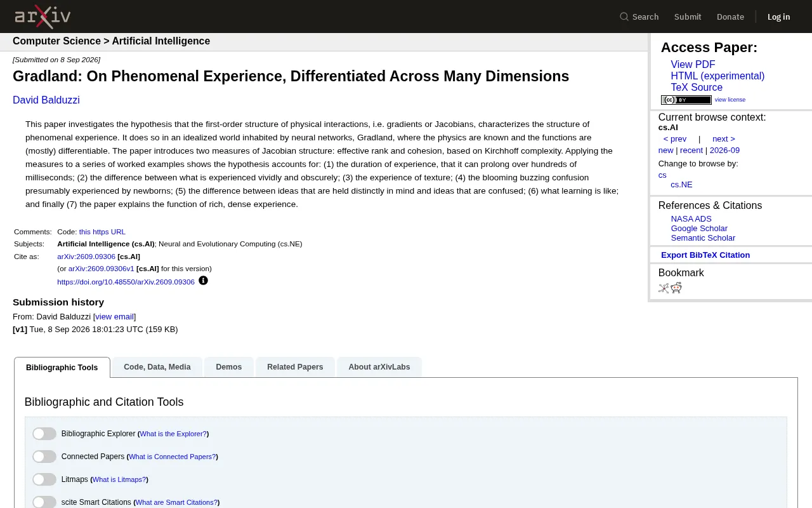Turn on the Litmaps toggle
This screenshot has height=508, width=812.
(x=44, y=479)
